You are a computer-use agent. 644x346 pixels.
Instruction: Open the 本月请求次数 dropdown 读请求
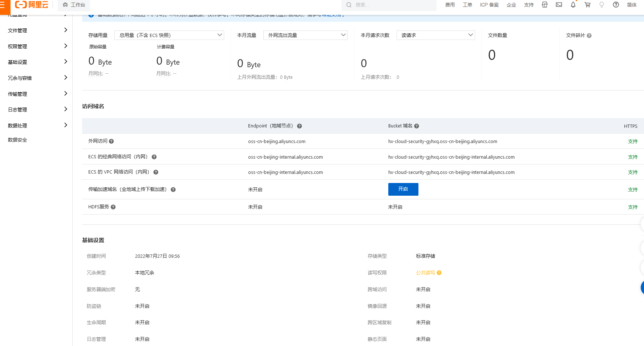436,35
